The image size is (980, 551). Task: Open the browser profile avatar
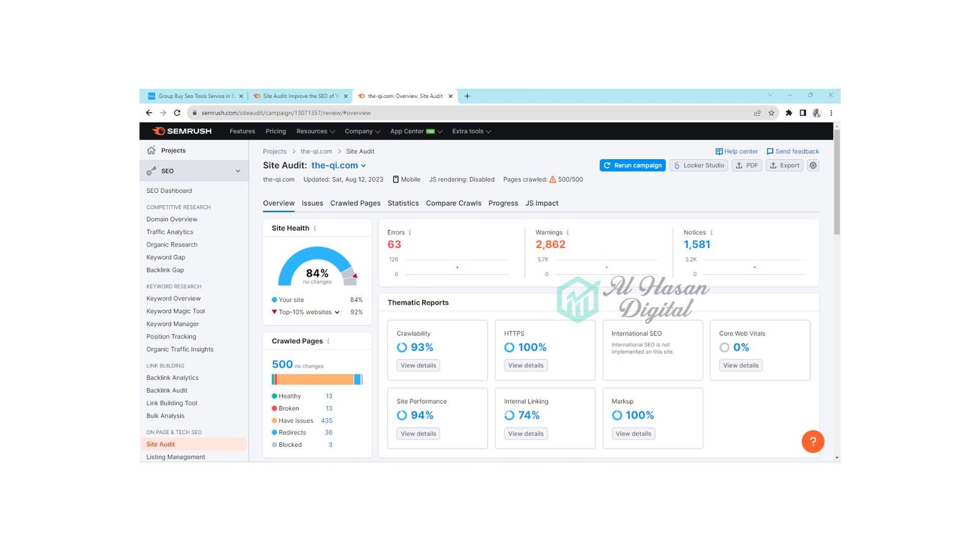(x=816, y=113)
